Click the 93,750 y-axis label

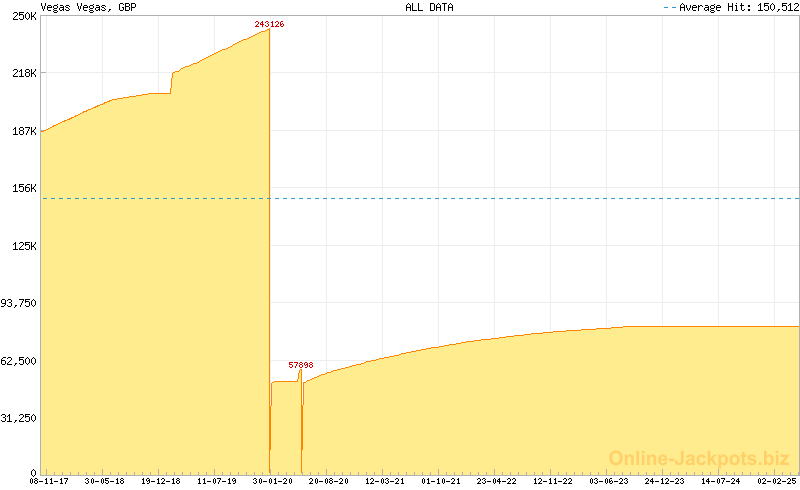pyautogui.click(x=20, y=303)
